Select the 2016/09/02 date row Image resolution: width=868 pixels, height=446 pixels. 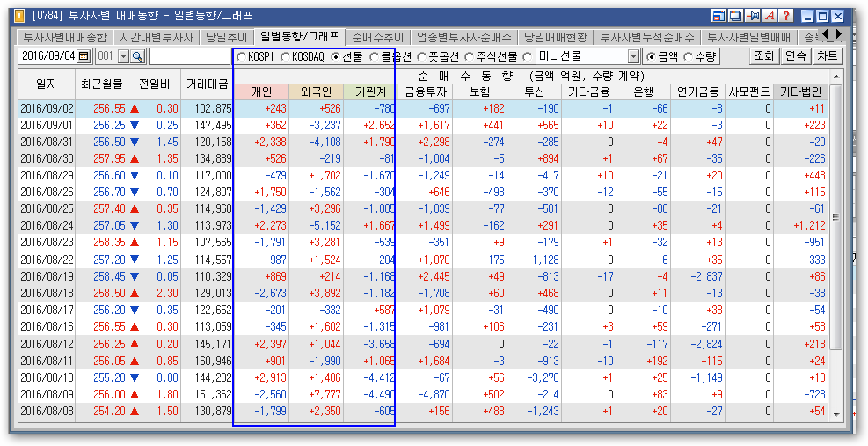[423, 108]
